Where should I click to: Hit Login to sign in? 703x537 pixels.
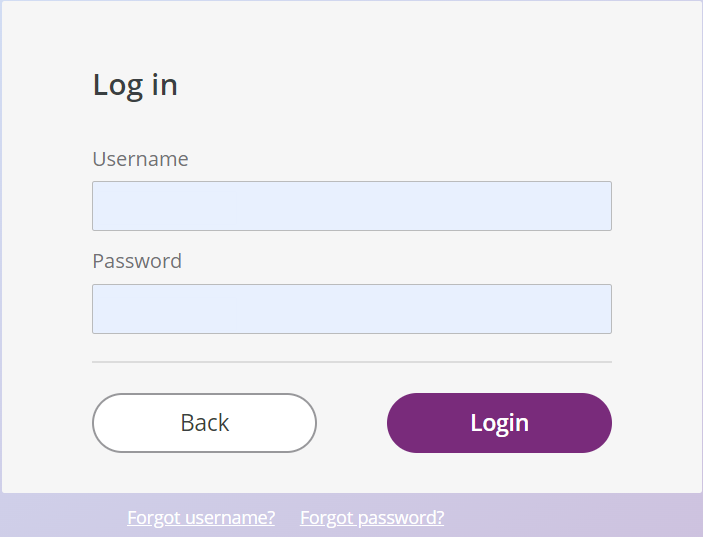tap(499, 423)
